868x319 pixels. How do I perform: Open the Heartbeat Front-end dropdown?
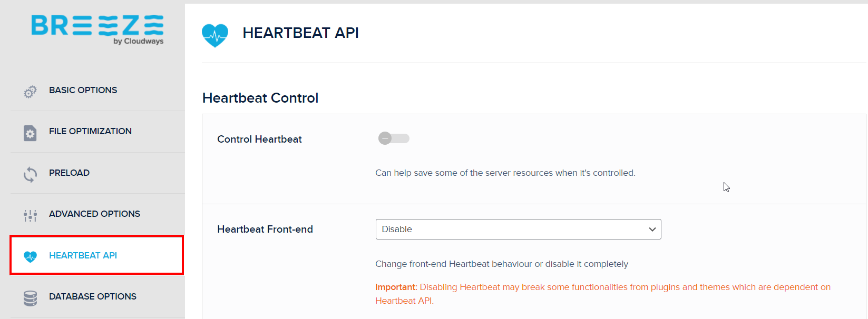[x=518, y=230]
